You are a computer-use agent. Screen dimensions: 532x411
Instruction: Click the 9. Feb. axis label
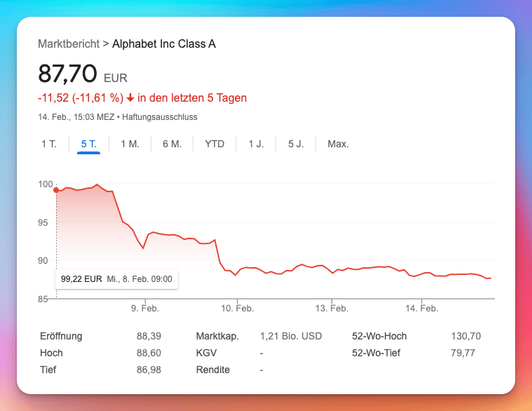click(145, 308)
